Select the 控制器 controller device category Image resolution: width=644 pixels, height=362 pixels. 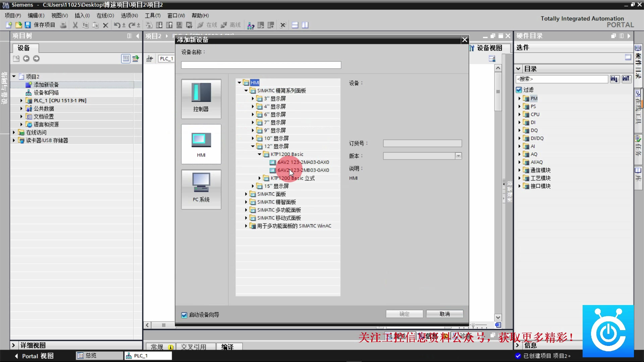click(x=201, y=99)
